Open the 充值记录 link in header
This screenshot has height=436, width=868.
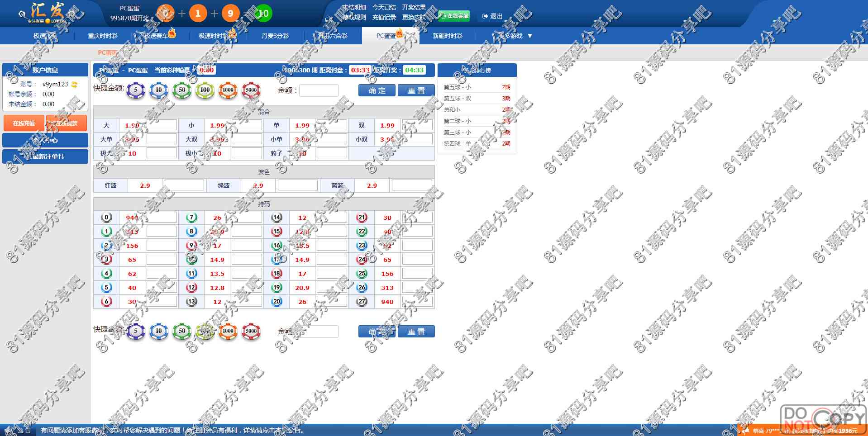[x=384, y=17]
